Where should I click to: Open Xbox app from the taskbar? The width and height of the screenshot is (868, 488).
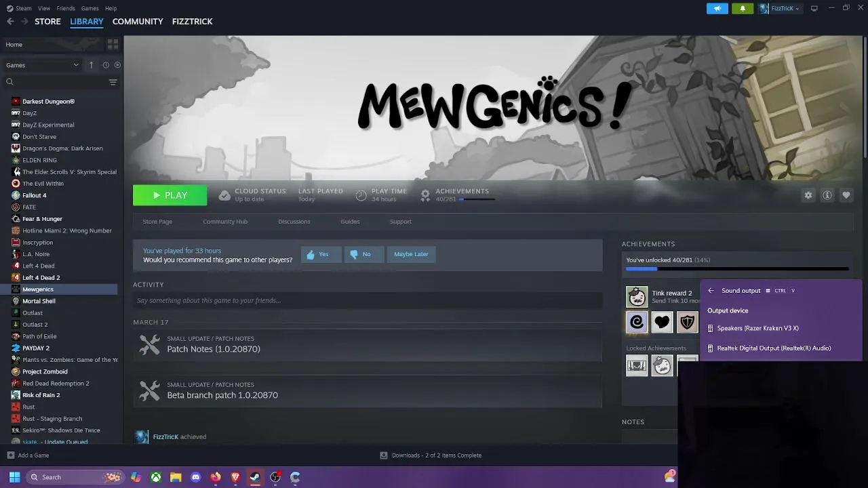tap(156, 477)
